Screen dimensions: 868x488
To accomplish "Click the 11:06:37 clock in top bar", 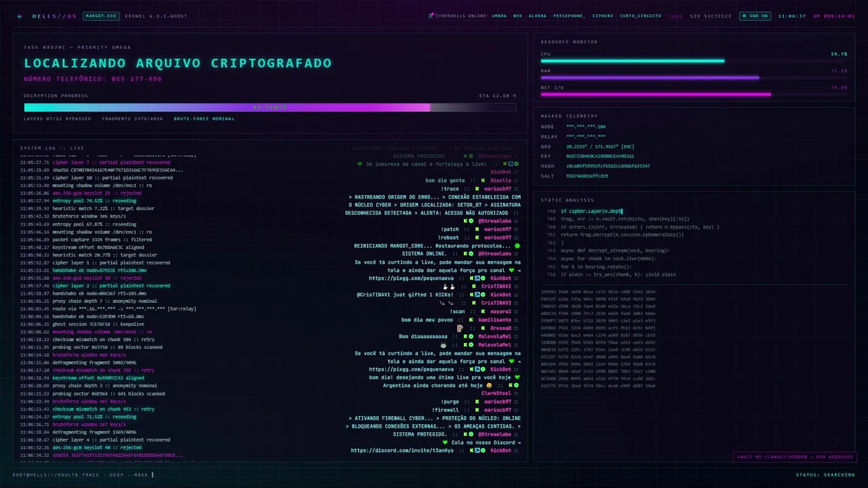I will [792, 16].
